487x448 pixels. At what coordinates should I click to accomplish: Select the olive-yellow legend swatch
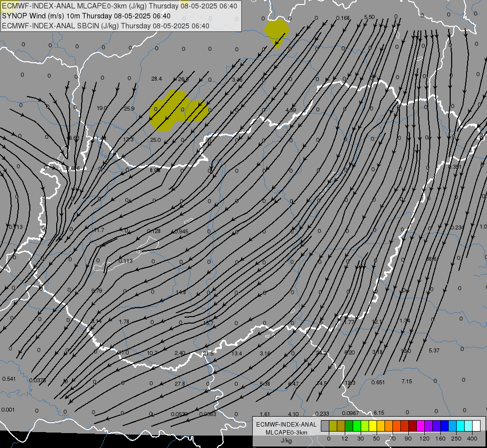click(333, 426)
